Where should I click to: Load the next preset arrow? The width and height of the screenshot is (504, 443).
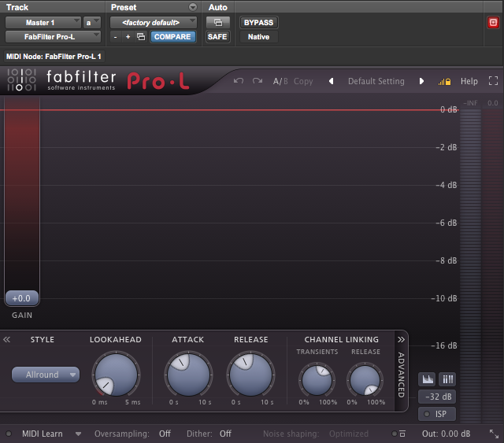tap(422, 81)
